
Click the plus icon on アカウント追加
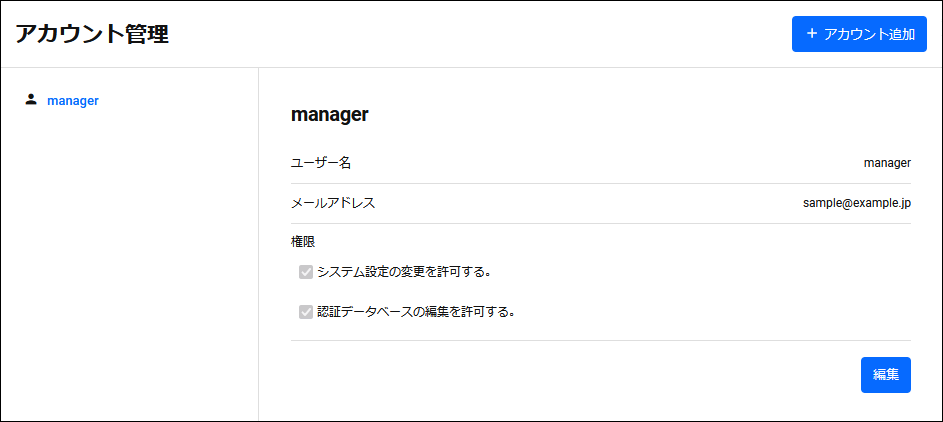tap(811, 34)
